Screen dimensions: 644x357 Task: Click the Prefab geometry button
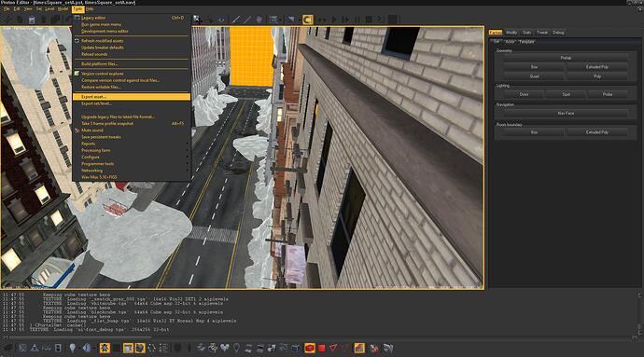coord(566,58)
